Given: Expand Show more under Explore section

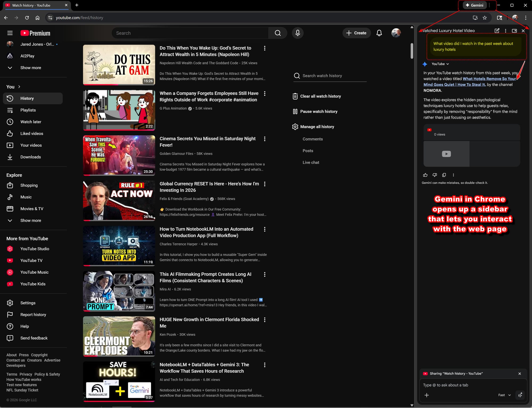Looking at the screenshot, I should [31, 220].
